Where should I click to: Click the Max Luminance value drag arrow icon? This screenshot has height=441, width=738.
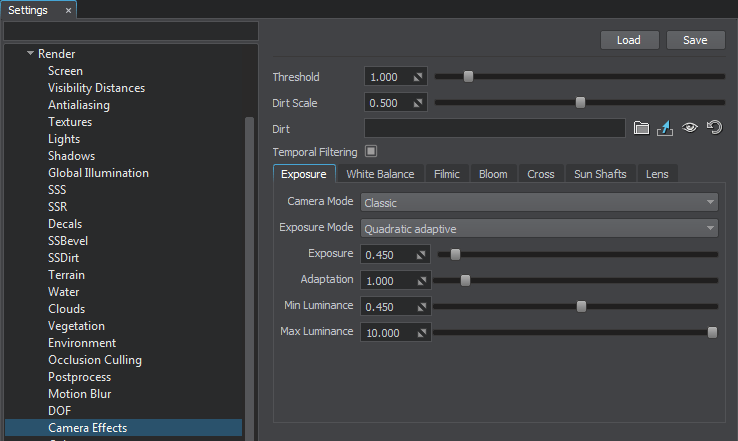coord(422,333)
